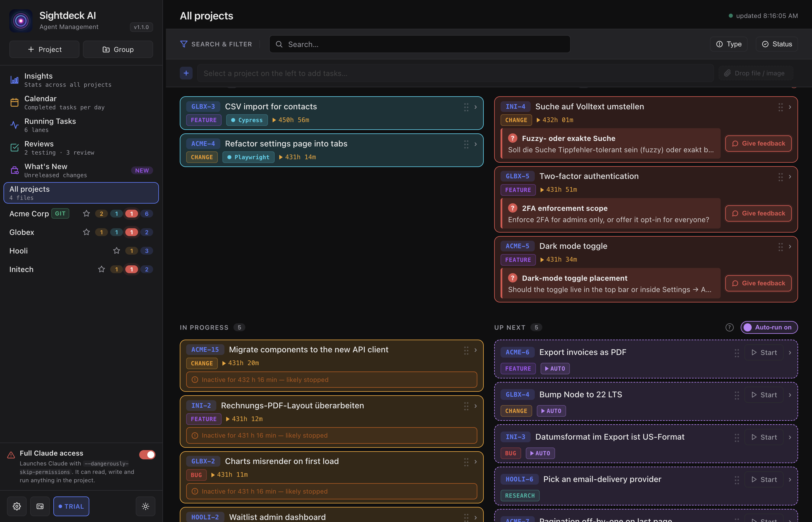Star the Acme Corp project

(86, 213)
